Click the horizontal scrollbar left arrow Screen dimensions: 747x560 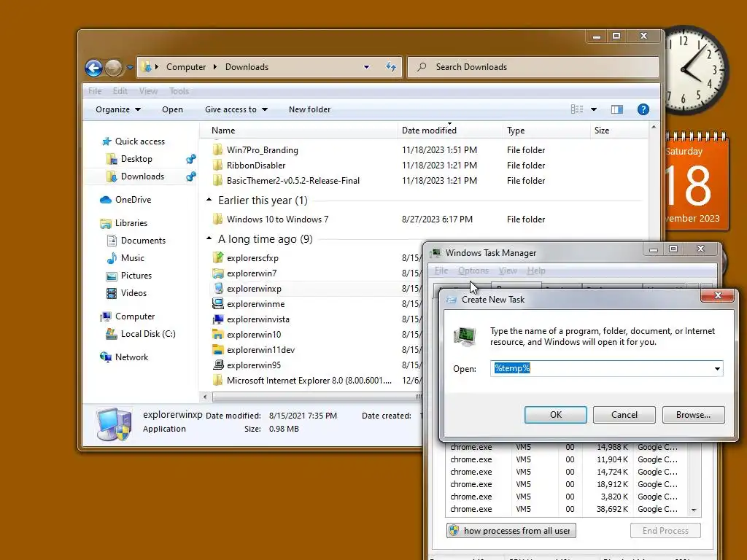click(205, 397)
